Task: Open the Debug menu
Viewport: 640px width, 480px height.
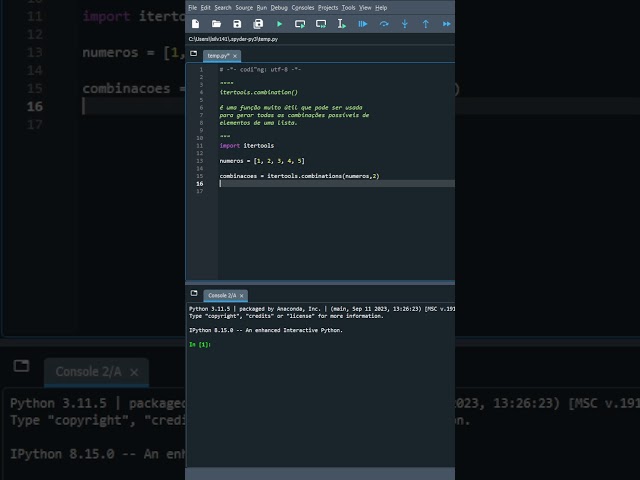Action: coord(279,8)
